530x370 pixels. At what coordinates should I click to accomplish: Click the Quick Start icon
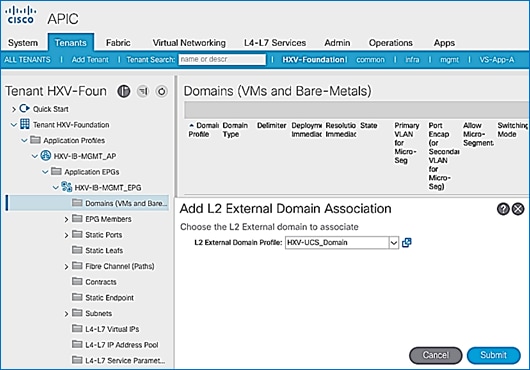point(24,108)
